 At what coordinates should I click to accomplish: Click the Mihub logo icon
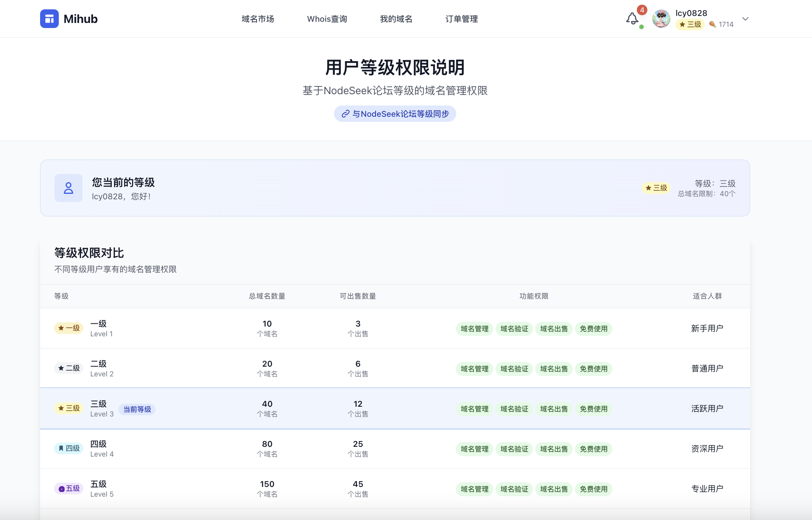(x=49, y=19)
